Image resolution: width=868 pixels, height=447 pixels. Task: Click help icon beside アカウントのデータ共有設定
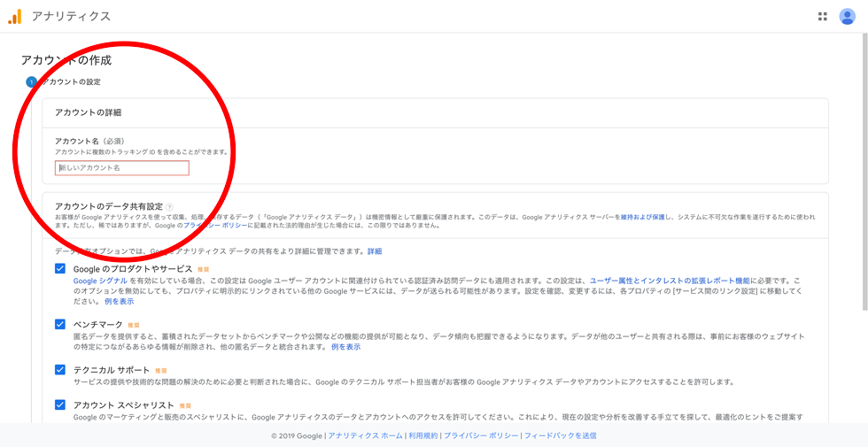pyautogui.click(x=169, y=207)
